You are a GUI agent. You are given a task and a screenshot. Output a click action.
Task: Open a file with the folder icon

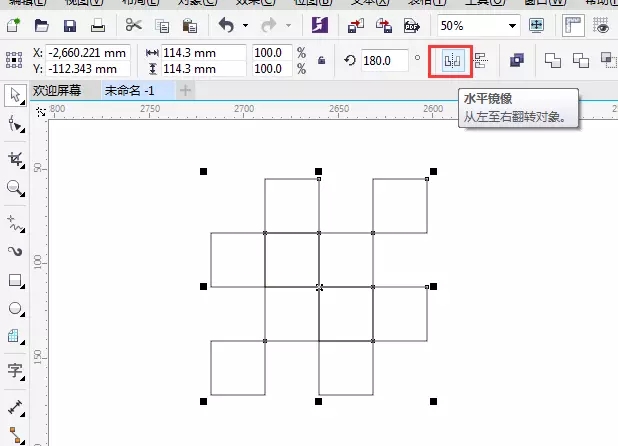pyautogui.click(x=41, y=26)
